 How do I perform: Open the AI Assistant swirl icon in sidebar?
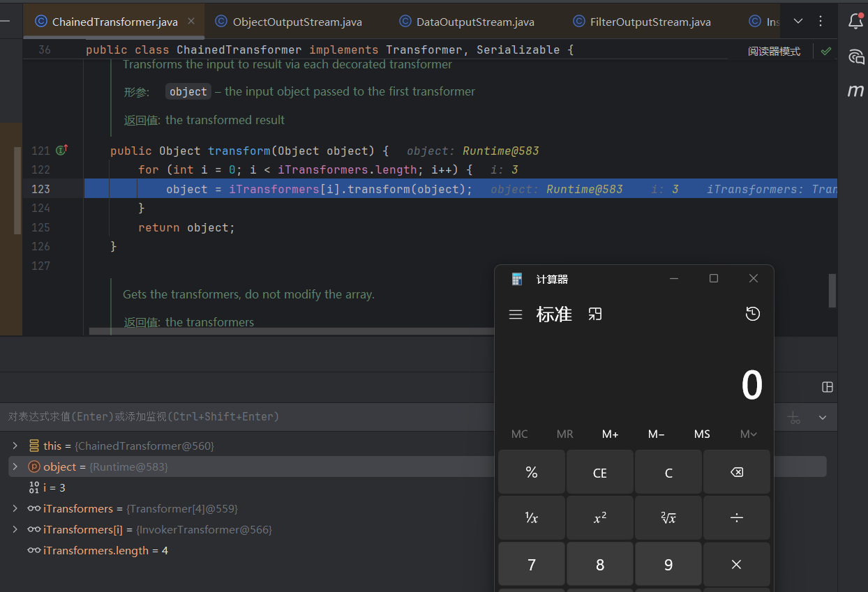click(x=855, y=56)
